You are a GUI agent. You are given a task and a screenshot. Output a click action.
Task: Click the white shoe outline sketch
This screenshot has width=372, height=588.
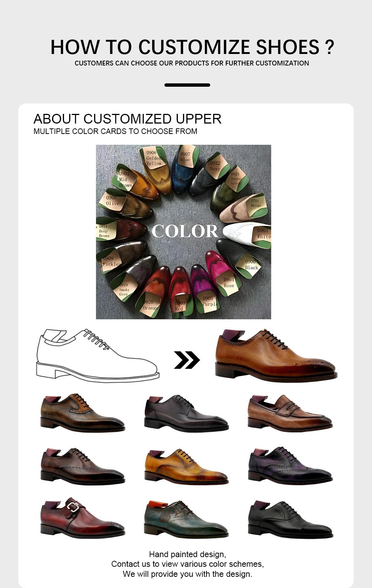tap(97, 355)
